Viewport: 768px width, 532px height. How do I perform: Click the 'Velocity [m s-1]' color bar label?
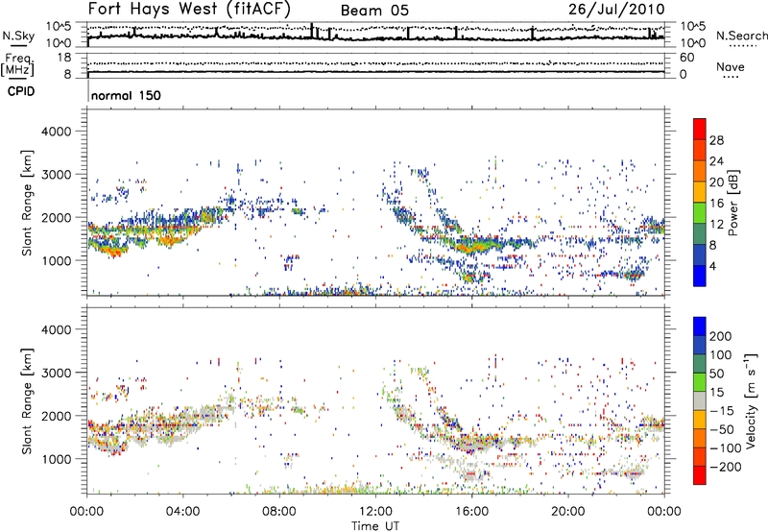tap(752, 400)
